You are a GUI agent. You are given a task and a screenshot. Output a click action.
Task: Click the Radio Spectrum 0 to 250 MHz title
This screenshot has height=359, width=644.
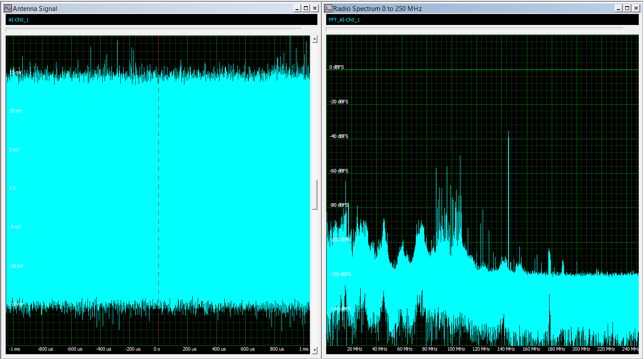[x=377, y=9]
